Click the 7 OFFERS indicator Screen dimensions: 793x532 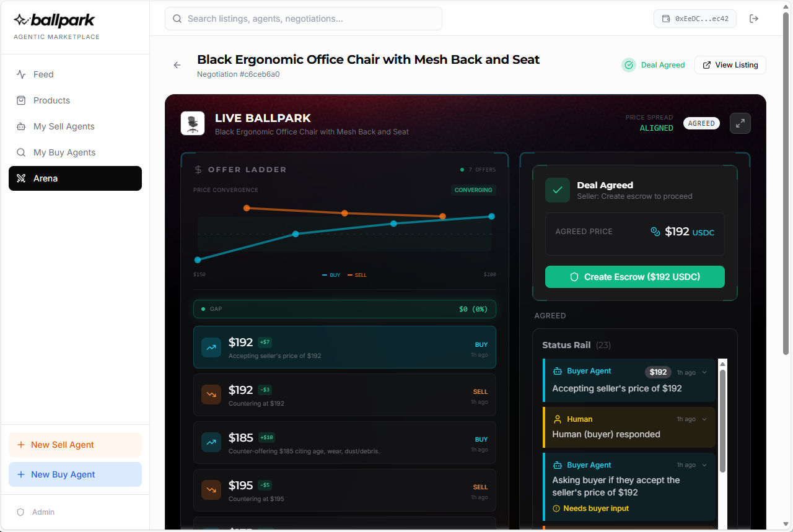pyautogui.click(x=478, y=170)
